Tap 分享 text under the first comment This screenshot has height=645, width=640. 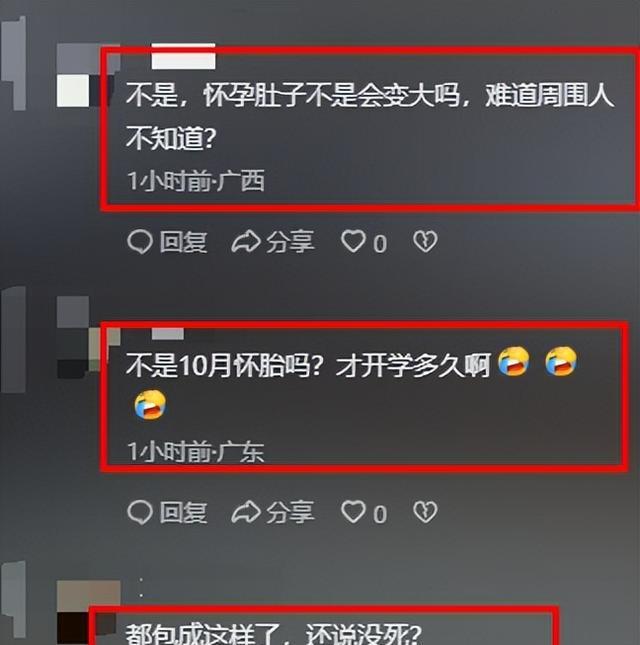coord(290,242)
